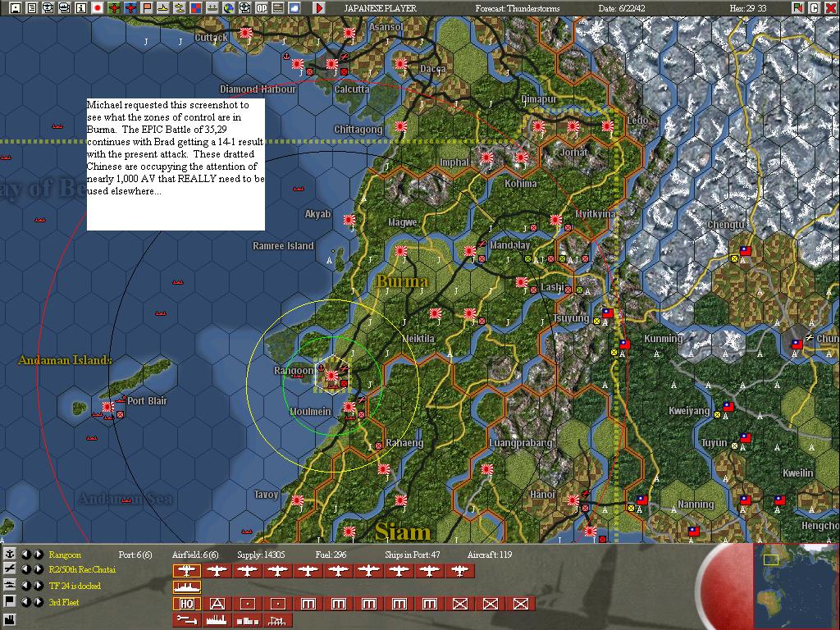840x630 pixels.
Task: Click the 'Ships in Port: 47' value
Action: 412,555
